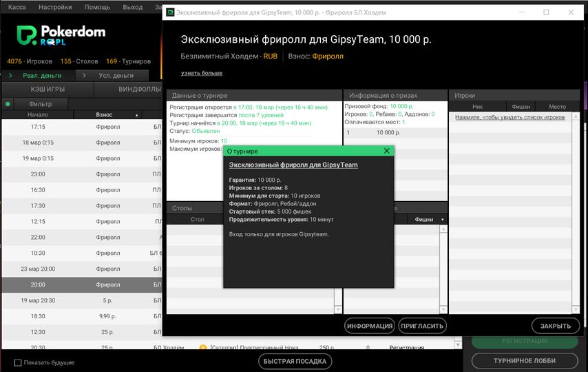
Task: Click the БЫСТРАЯ ПОСАДКА button
Action: (295, 362)
